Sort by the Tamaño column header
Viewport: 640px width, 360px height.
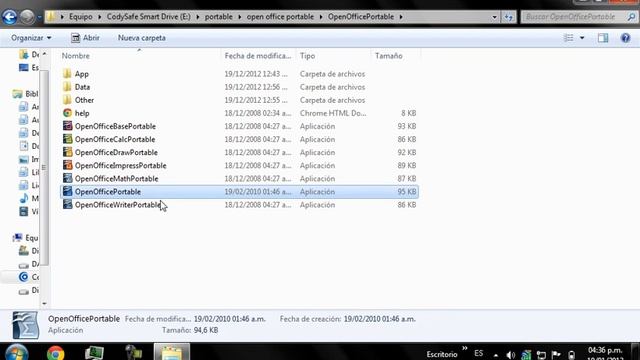click(x=389, y=56)
